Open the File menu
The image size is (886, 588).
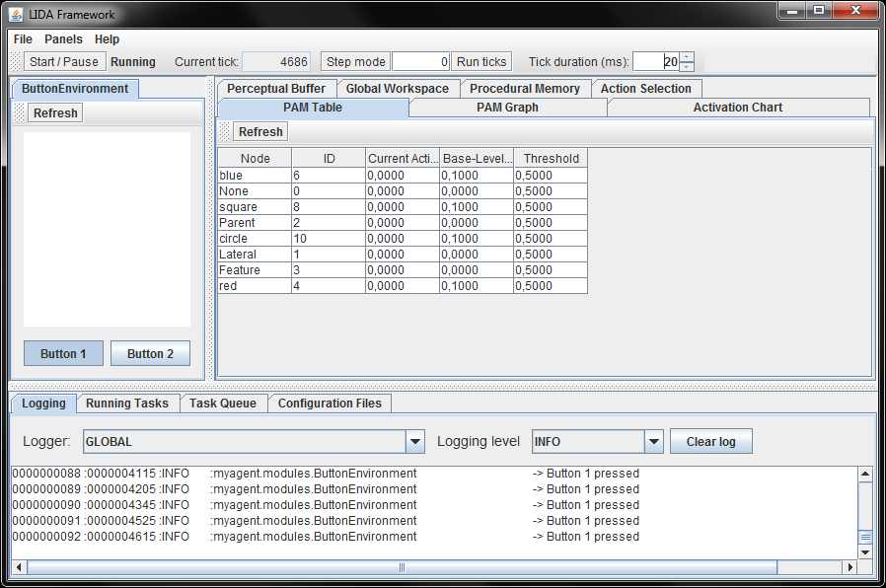pos(23,39)
